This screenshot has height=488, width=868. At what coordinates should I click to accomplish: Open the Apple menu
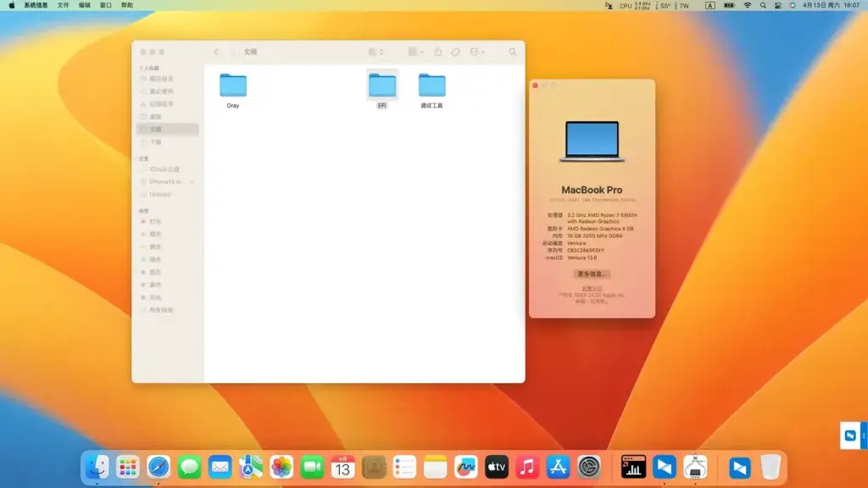[12, 6]
